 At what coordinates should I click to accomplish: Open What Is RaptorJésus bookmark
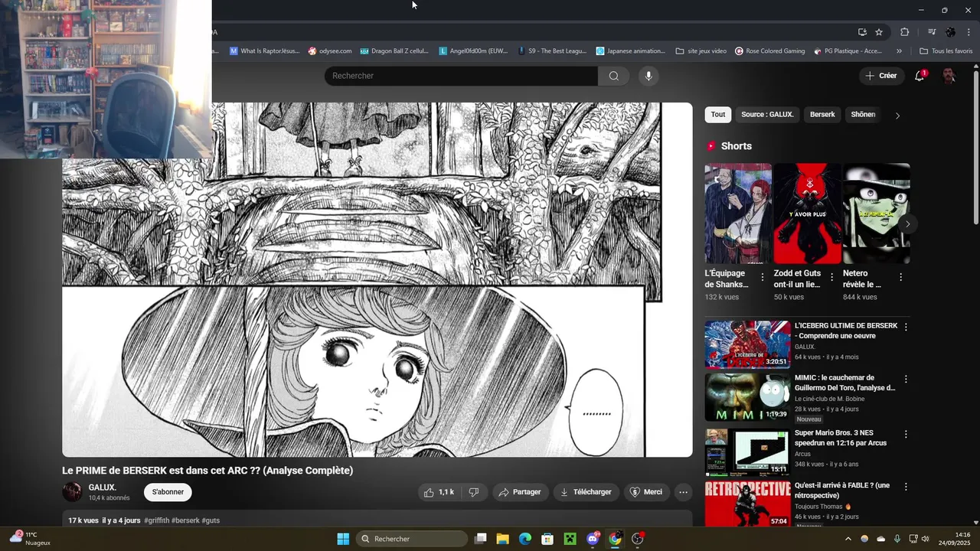click(x=264, y=51)
